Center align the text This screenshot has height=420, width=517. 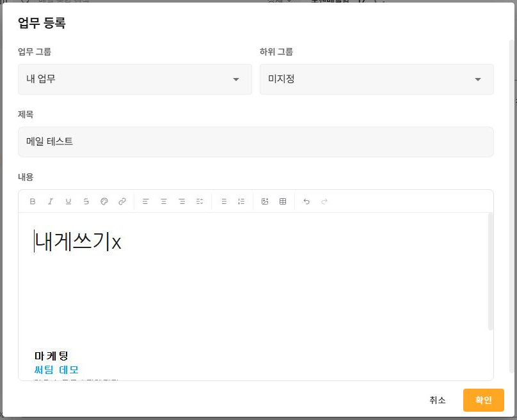pyautogui.click(x=164, y=201)
